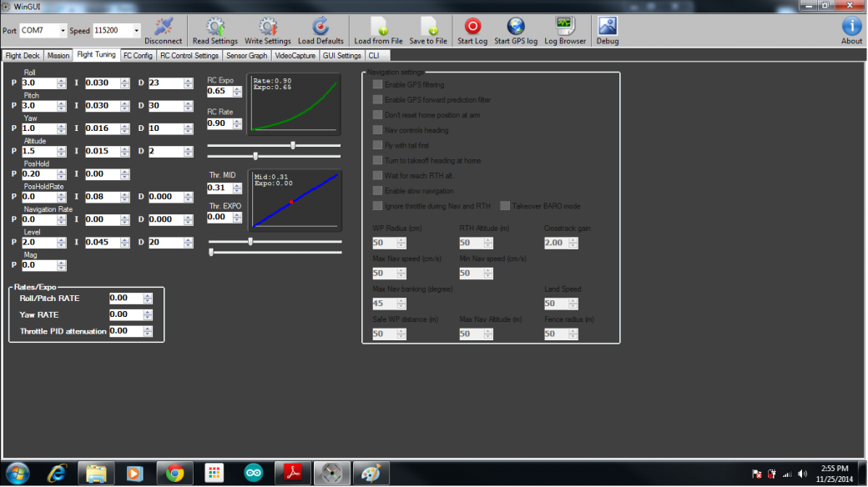Click the Disconnect plug icon
This screenshot has height=487, width=868.
coord(164,26)
